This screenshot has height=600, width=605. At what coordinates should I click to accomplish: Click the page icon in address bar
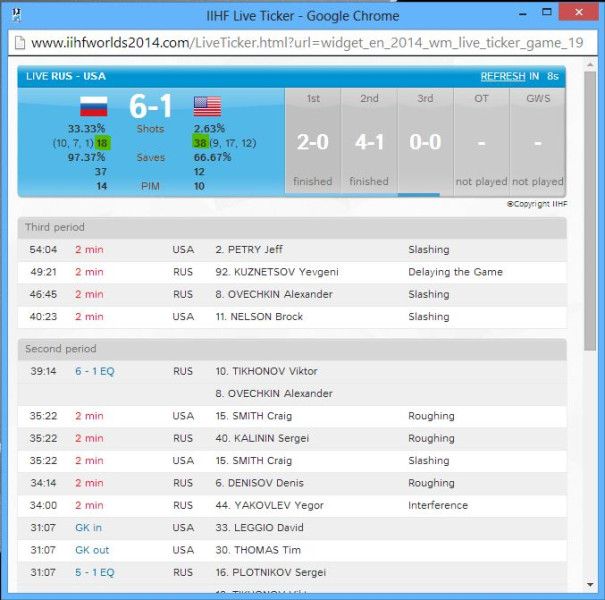20,43
